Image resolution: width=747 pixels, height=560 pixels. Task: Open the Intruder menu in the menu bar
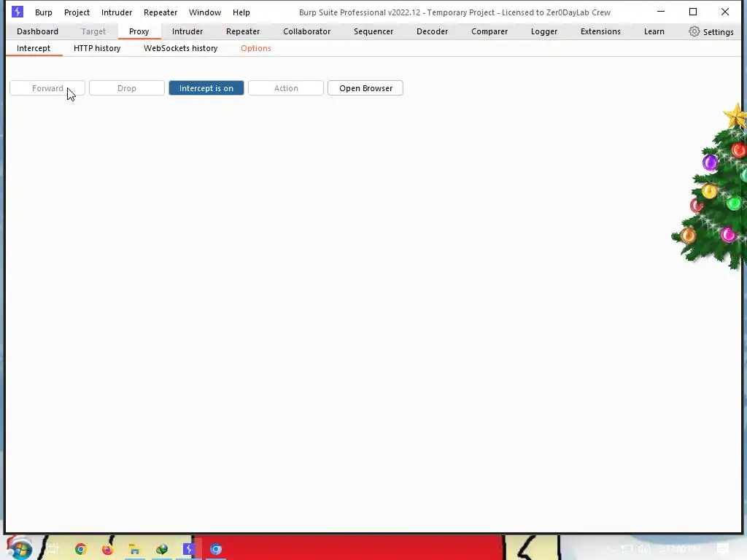(x=117, y=12)
